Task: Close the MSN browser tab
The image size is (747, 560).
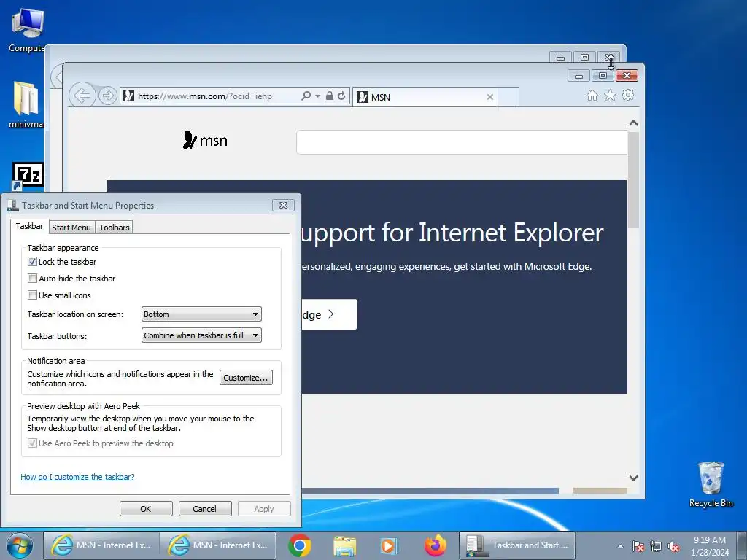Action: (489, 97)
